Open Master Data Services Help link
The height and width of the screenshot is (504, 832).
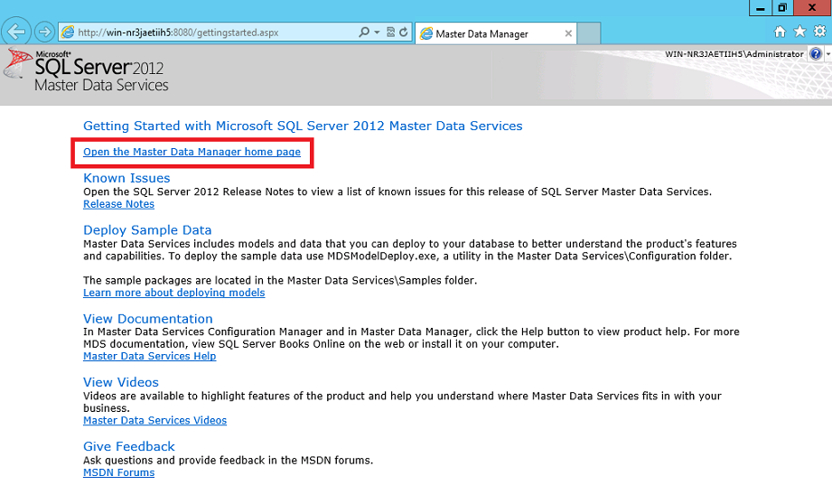149,357
